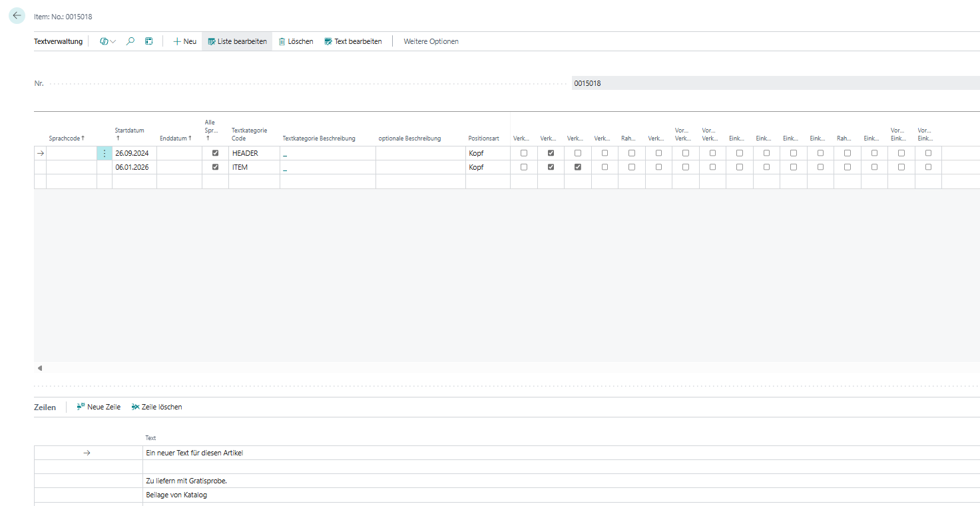Click the left scroll arrow under the grid
This screenshot has width=980, height=506.
point(40,368)
